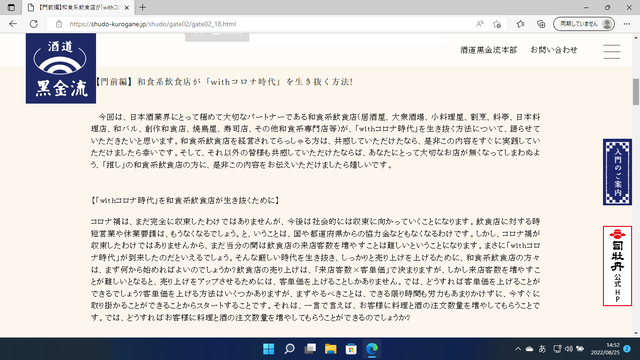Close the 【門前編】 tab
The height and width of the screenshot is (360, 640).
coord(127,7)
